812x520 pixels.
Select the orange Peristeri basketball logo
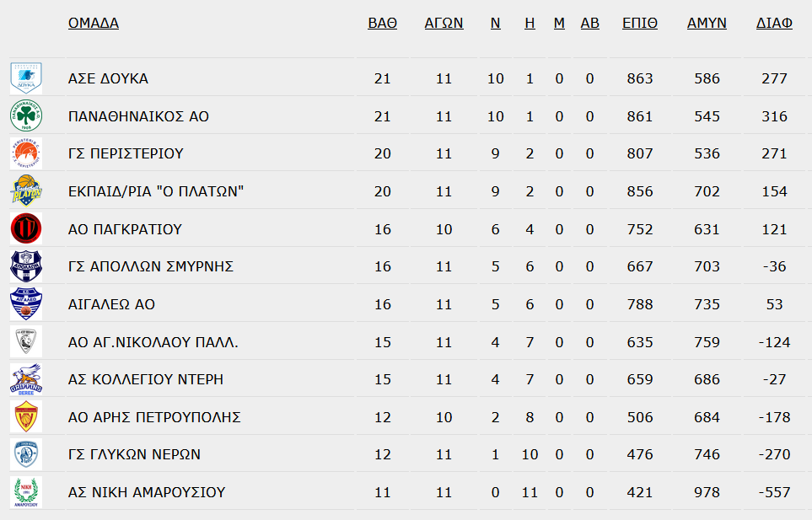pos(26,153)
